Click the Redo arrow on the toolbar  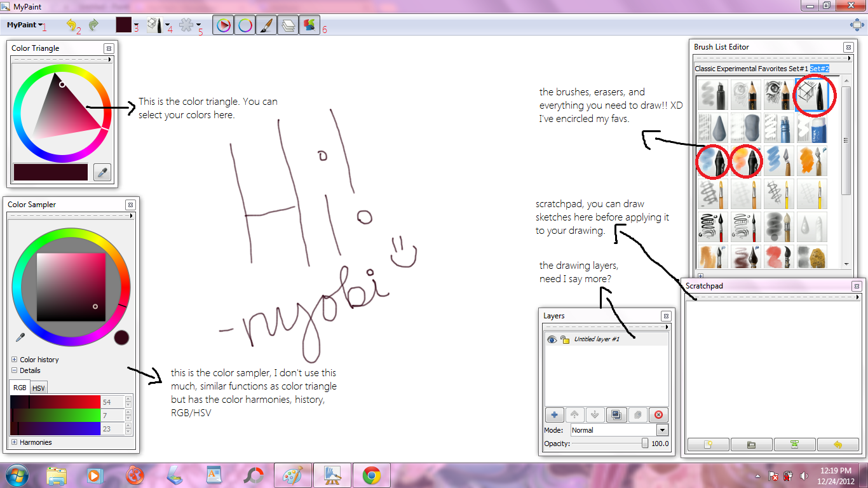pyautogui.click(x=92, y=25)
